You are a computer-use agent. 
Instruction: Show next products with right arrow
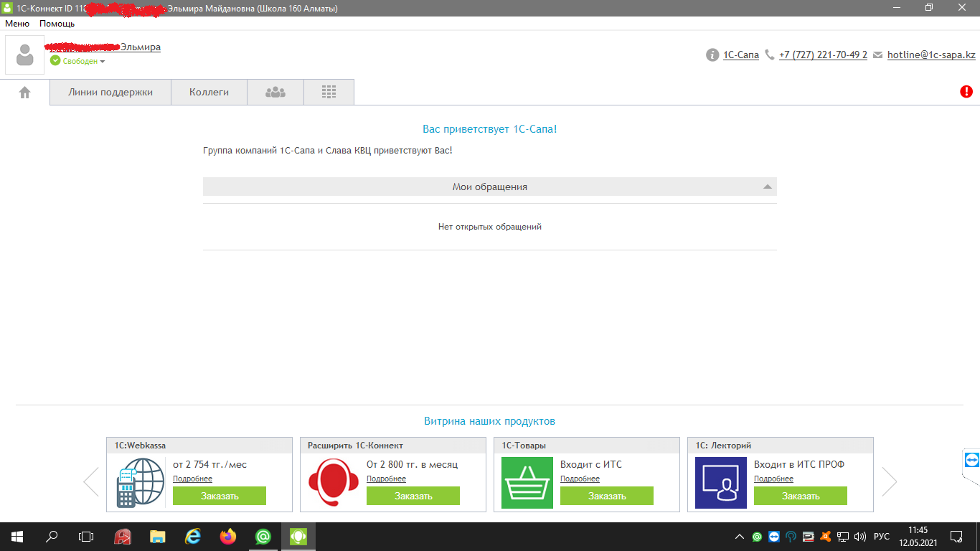point(890,481)
